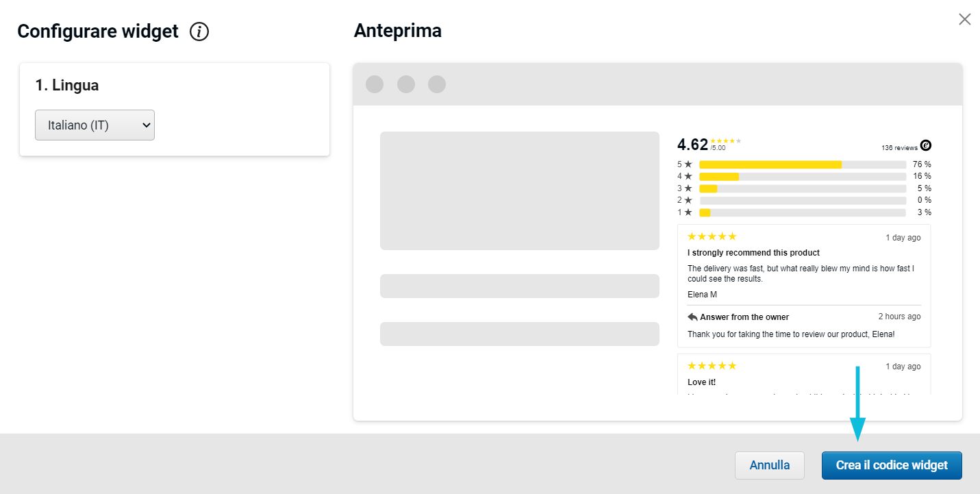
Task: Click the first gray browser dot in preview header
Action: pos(375,84)
